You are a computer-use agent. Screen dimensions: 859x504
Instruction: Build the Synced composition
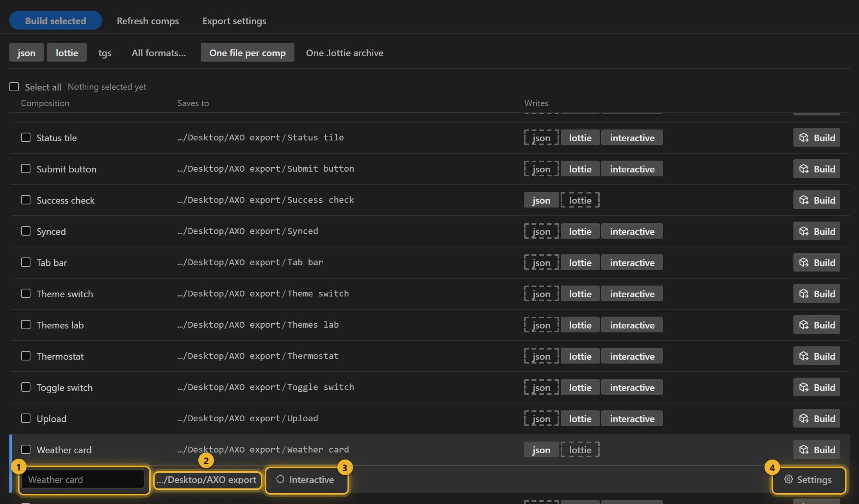pyautogui.click(x=816, y=231)
